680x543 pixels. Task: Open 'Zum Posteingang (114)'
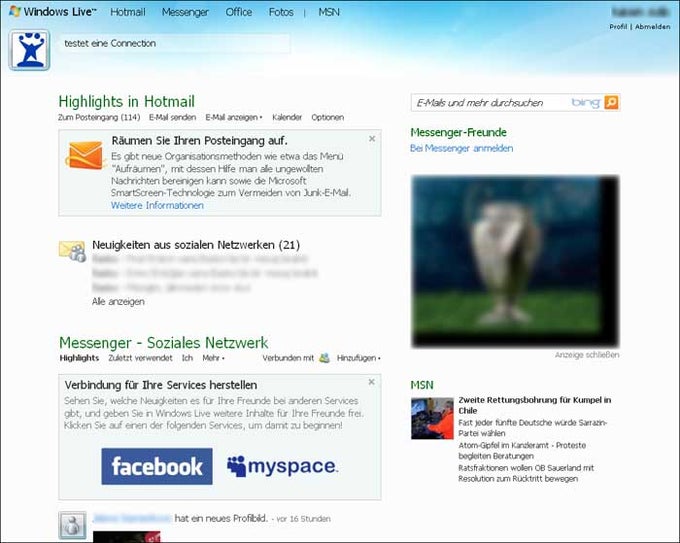tap(99, 117)
